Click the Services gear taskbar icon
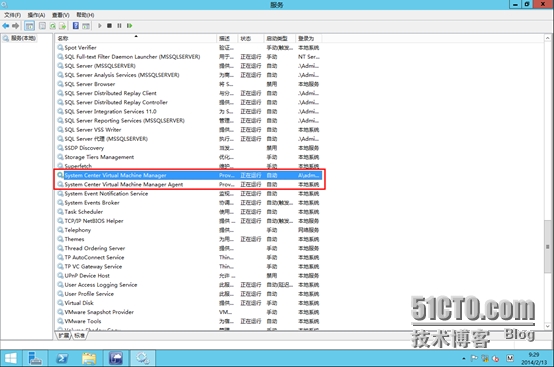The height and width of the screenshot is (367, 554). (143, 359)
